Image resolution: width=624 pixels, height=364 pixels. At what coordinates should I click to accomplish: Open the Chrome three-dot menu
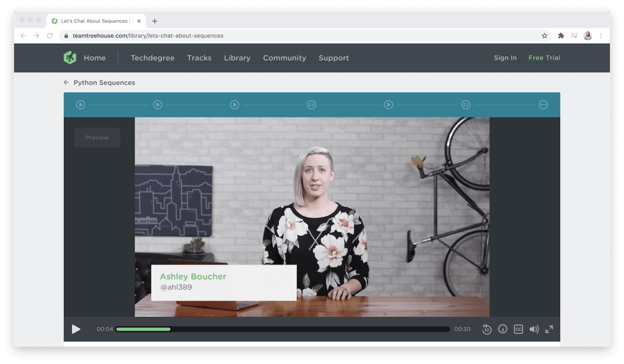coord(601,36)
